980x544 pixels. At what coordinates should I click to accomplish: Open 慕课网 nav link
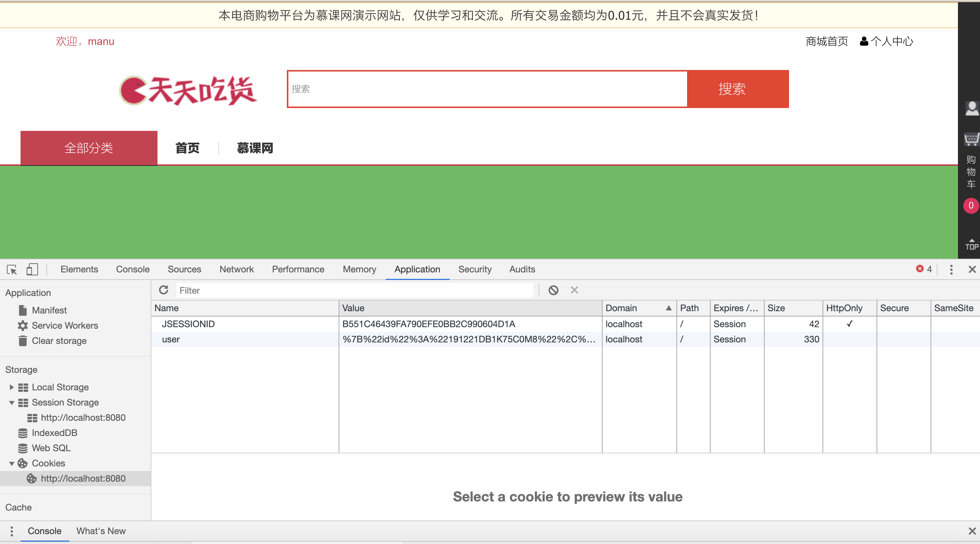pyautogui.click(x=255, y=148)
